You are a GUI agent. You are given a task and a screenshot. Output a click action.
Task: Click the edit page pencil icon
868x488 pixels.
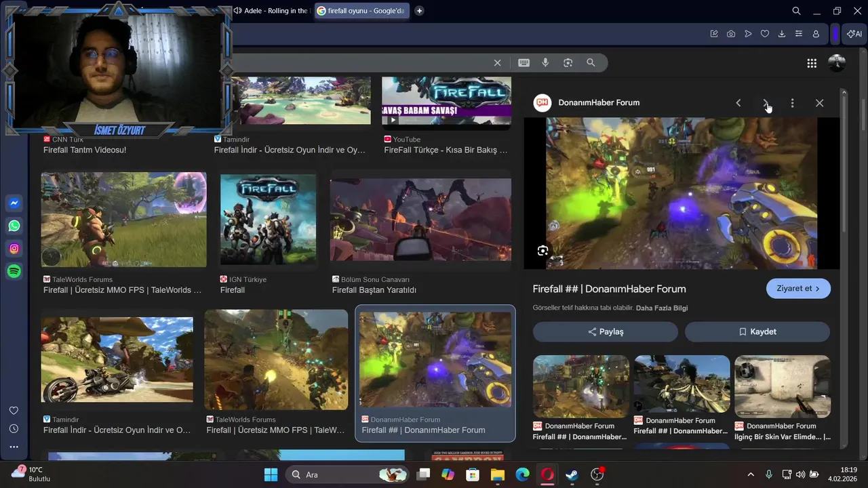tap(714, 34)
